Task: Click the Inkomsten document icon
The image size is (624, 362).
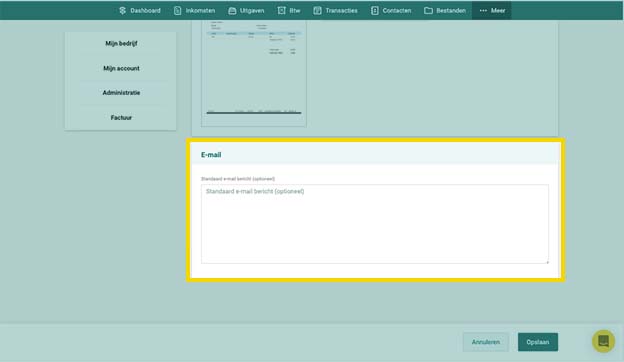Action: click(x=177, y=11)
